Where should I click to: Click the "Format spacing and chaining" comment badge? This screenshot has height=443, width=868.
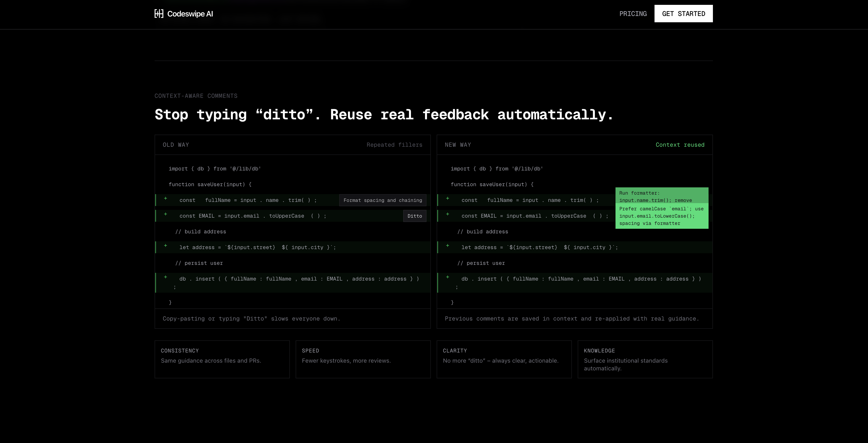pyautogui.click(x=382, y=200)
